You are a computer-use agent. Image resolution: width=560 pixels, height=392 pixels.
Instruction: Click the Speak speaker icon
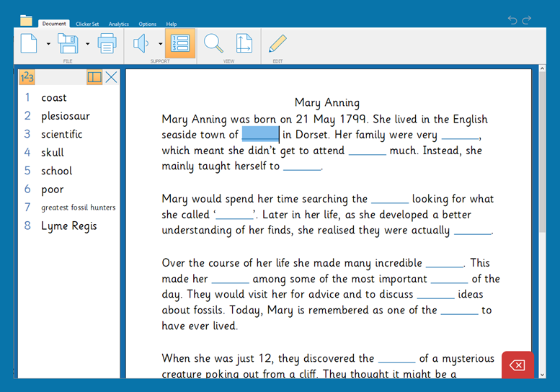[141, 44]
